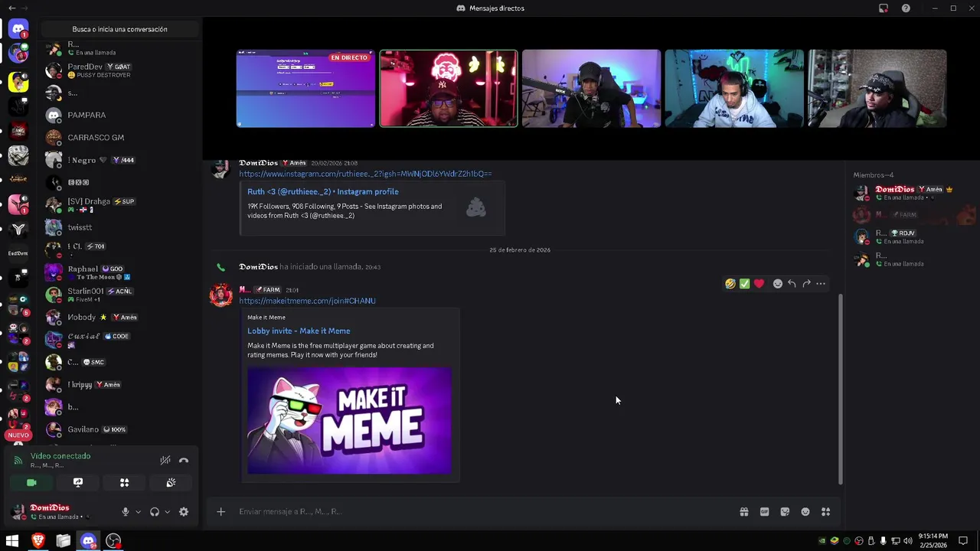This screenshot has height=551, width=980.
Task: Reply to the Make it Meme message
Action: 792,284
